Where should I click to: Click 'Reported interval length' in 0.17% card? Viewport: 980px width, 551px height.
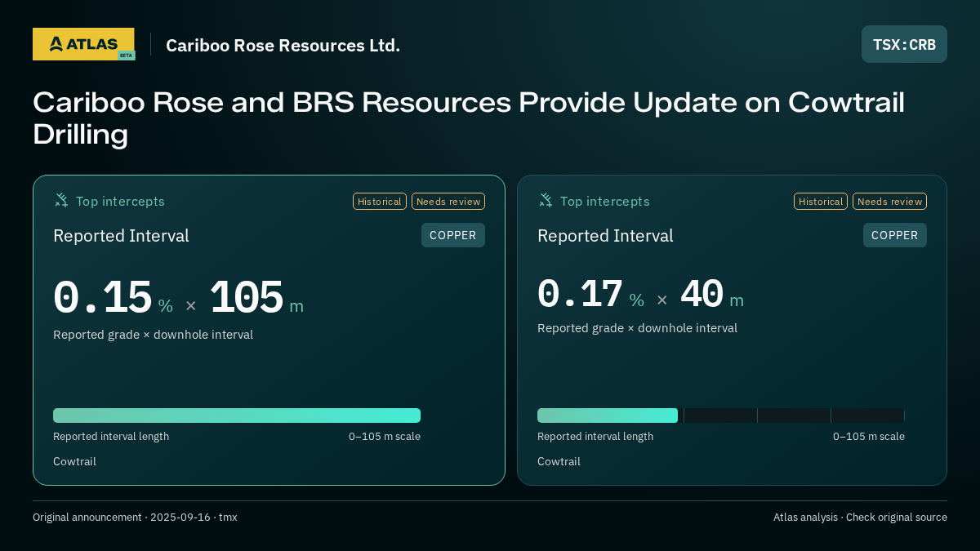click(595, 437)
